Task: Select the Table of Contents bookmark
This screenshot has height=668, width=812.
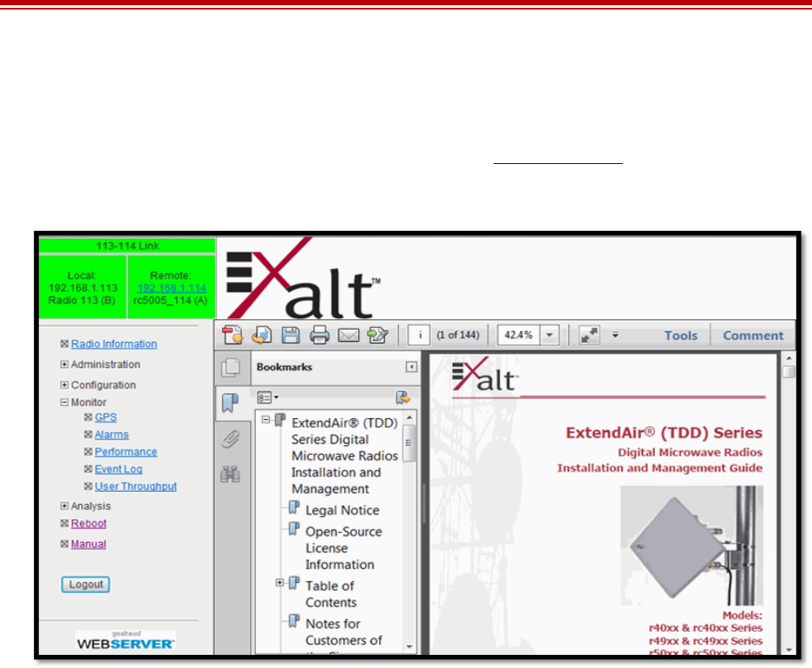Action: point(331,594)
